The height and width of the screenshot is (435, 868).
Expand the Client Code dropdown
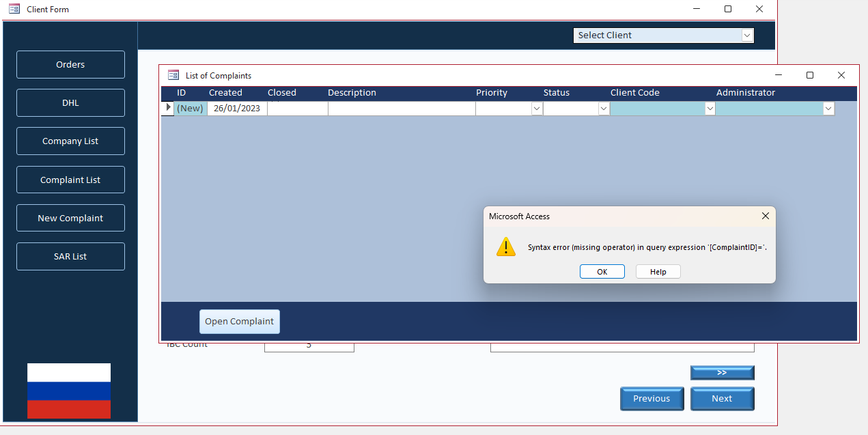pos(710,109)
